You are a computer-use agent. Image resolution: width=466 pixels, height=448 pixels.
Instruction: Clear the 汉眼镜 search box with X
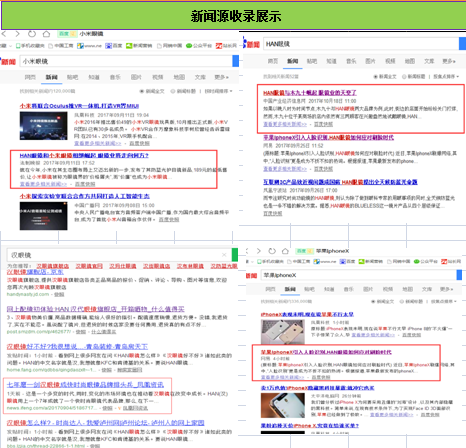click(x=224, y=255)
